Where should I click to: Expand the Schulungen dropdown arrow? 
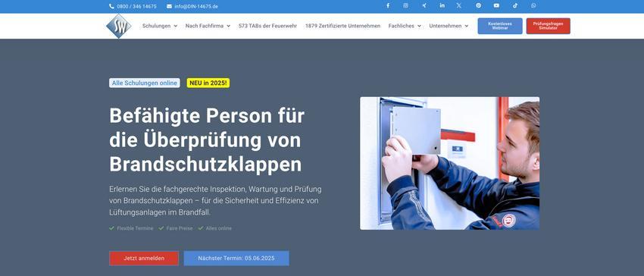175,26
